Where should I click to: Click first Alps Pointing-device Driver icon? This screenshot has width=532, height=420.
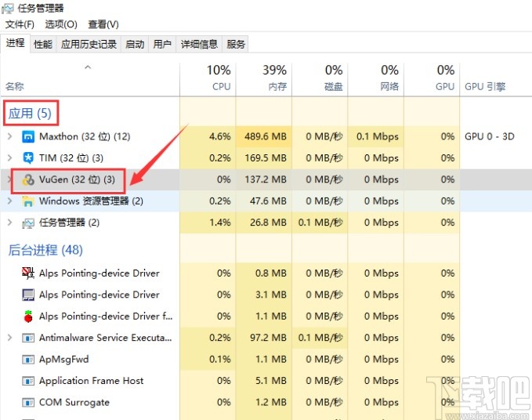pyautogui.click(x=28, y=273)
